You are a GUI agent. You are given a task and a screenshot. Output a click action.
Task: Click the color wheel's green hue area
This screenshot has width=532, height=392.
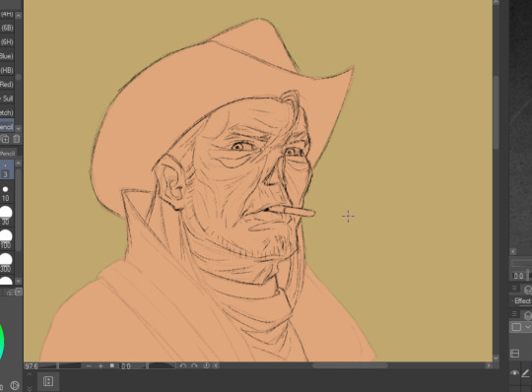click(1, 343)
